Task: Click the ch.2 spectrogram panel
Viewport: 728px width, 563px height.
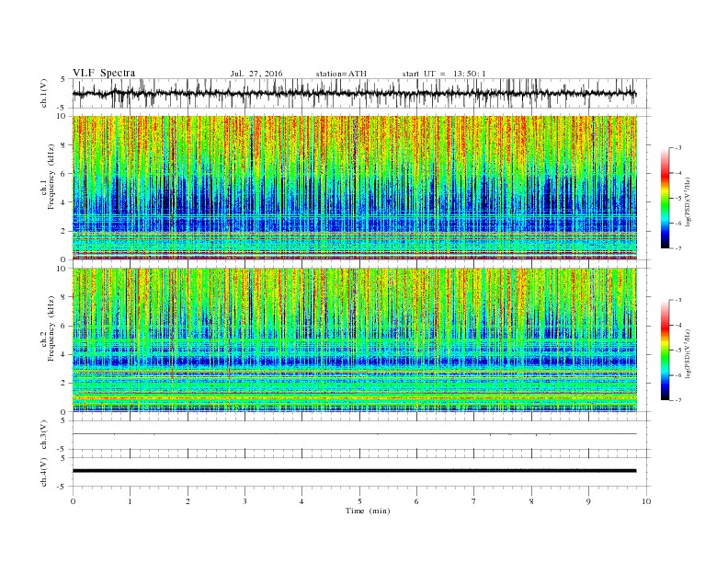Action: (x=355, y=340)
